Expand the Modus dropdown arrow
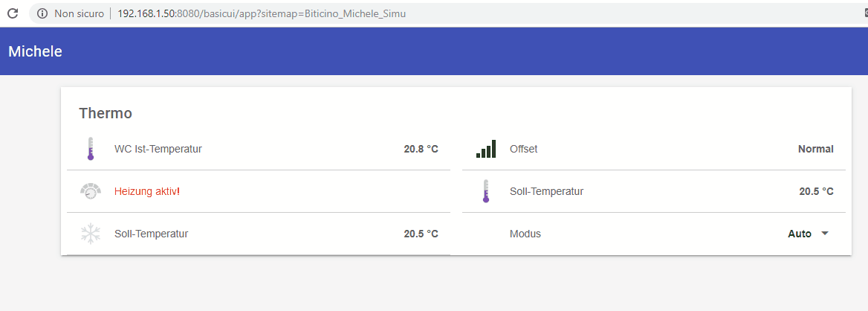This screenshot has height=311, width=868. 825,234
